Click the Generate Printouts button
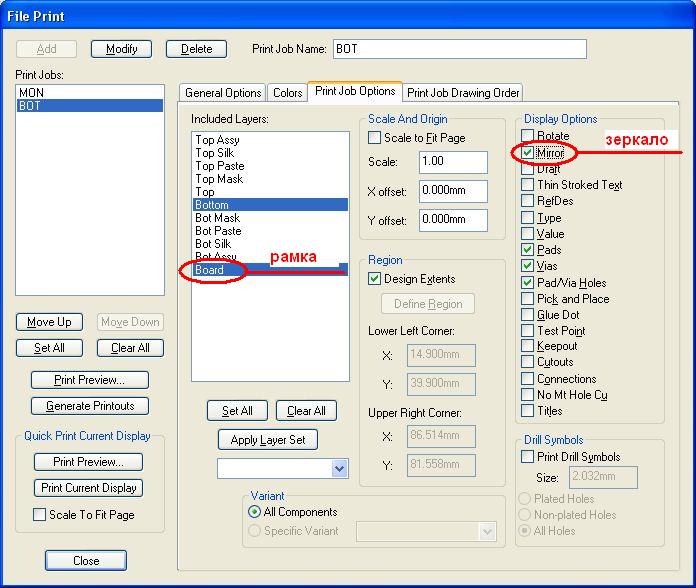 90,406
